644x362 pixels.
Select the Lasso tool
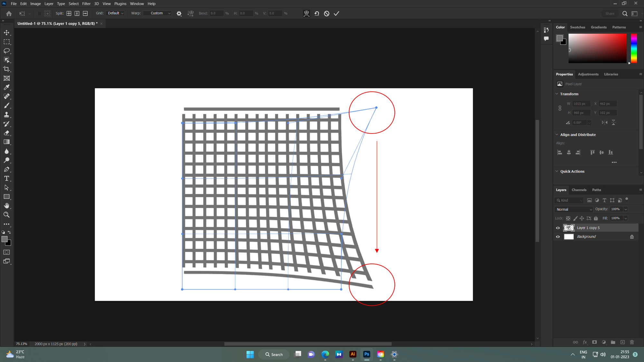[x=6, y=51]
